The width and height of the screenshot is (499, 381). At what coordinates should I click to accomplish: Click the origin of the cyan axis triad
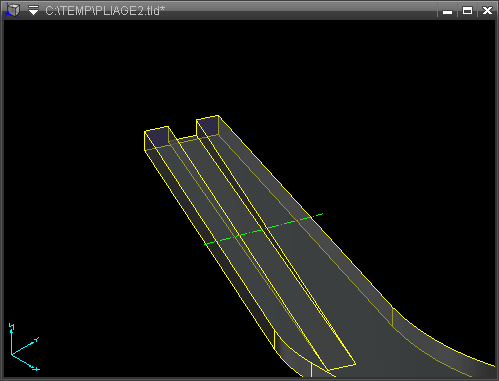12,355
